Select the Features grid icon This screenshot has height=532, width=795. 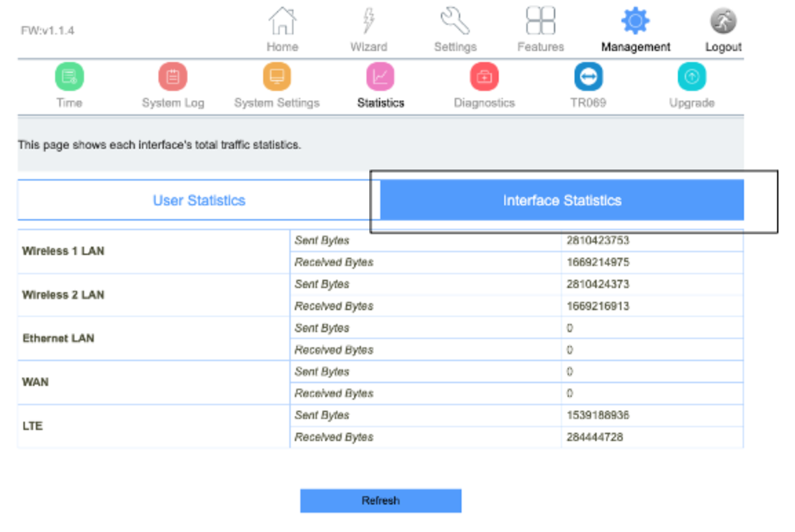540,21
